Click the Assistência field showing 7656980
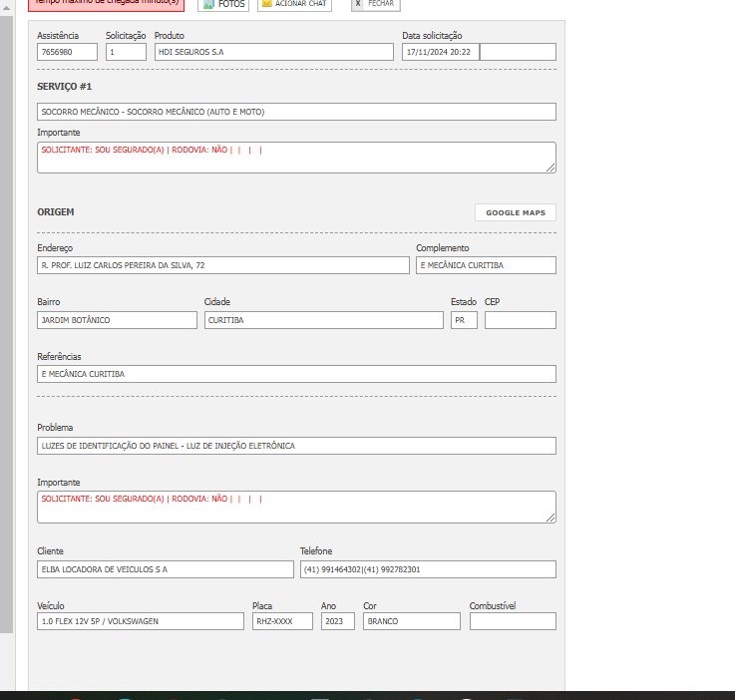 click(x=67, y=52)
